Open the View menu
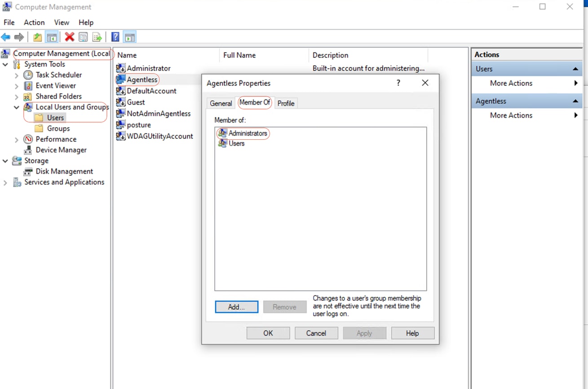The height and width of the screenshot is (389, 588). point(62,22)
